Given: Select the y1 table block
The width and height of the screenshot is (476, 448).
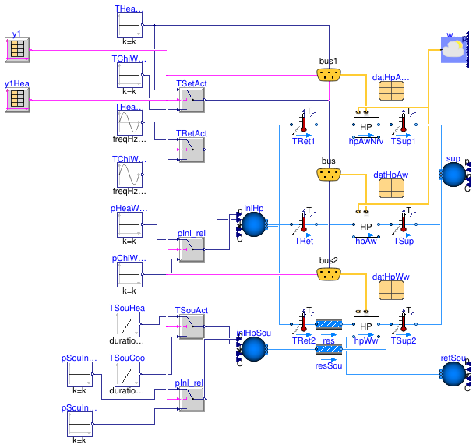Looking at the screenshot, I should click(17, 50).
